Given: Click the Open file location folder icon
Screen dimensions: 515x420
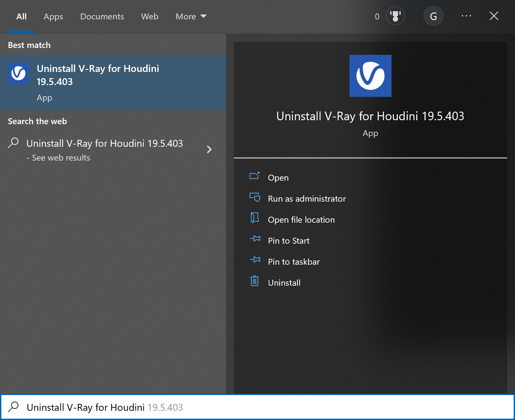Looking at the screenshot, I should [255, 218].
